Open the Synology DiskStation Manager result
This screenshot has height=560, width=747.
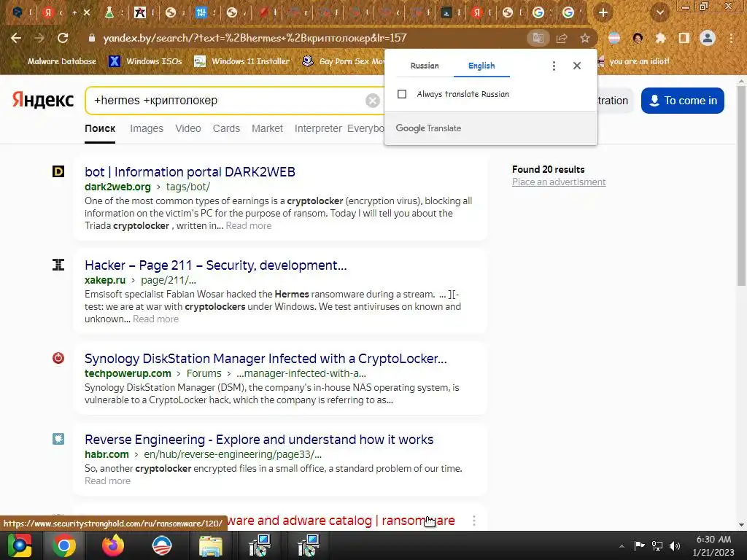coord(266,359)
